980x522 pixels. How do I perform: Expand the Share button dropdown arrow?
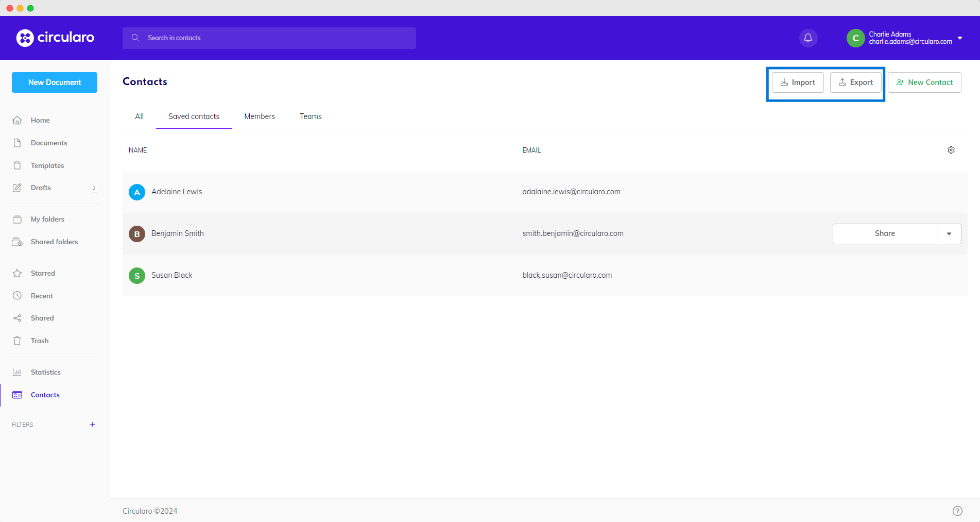coord(949,234)
